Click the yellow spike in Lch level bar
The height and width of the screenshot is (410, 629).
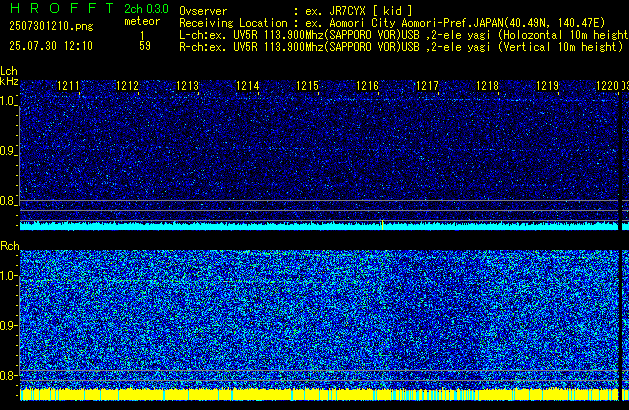pyautogui.click(x=382, y=225)
